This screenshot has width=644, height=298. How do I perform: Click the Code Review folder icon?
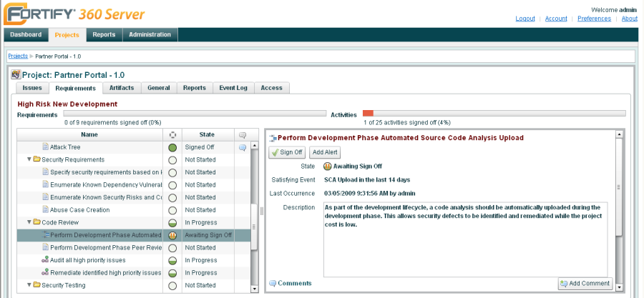[x=36, y=222]
